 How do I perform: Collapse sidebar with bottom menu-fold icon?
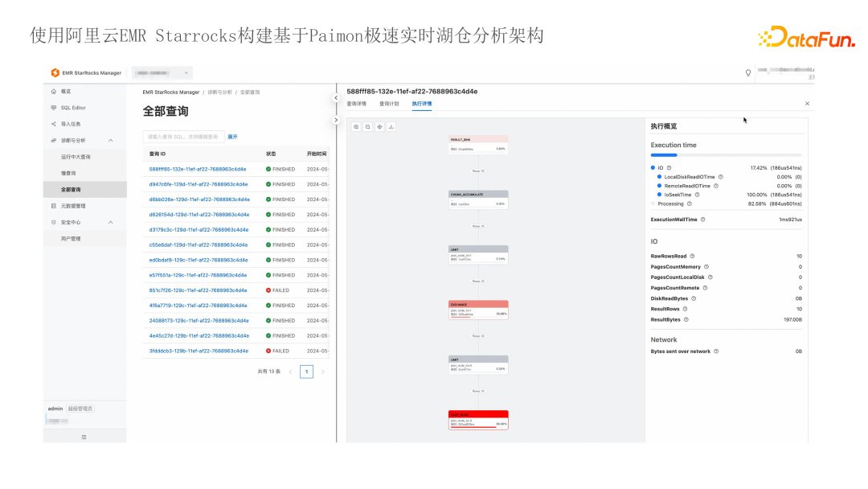(84, 437)
